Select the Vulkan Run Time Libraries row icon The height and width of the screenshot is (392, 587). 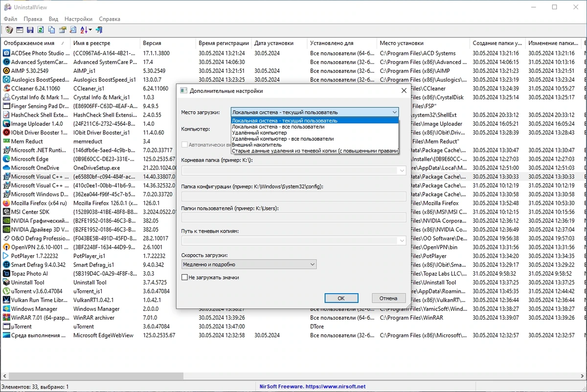[6, 300]
